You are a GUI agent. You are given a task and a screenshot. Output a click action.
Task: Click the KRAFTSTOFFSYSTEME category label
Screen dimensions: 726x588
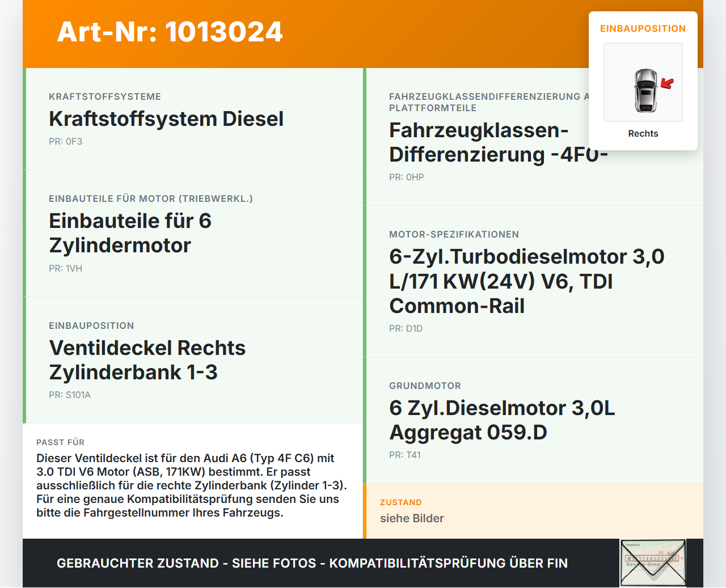[x=105, y=96]
